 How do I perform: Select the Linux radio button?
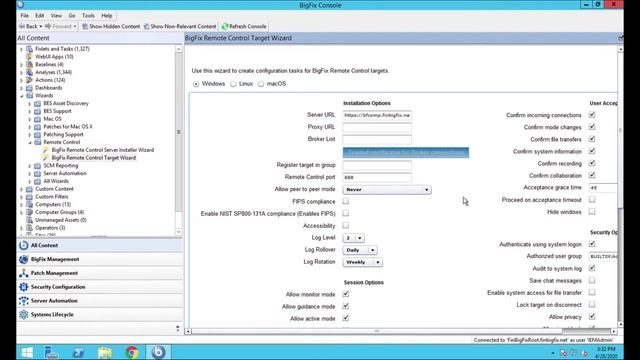(233, 84)
